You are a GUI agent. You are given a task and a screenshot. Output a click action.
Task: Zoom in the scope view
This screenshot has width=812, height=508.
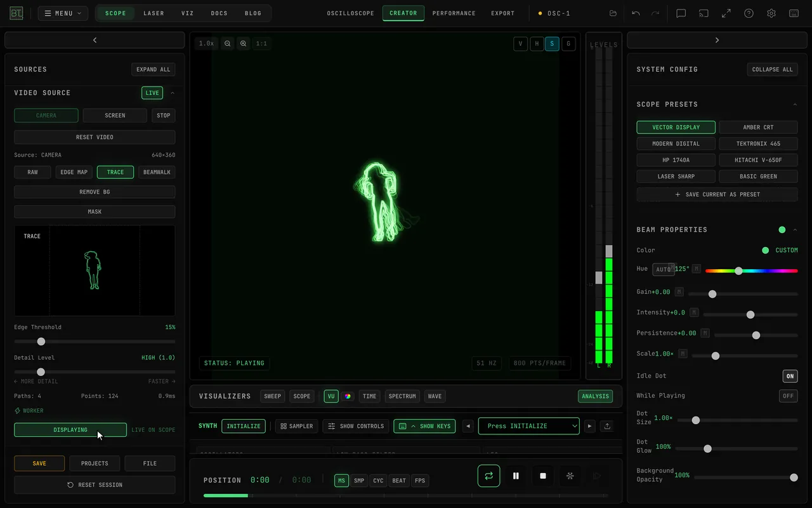pyautogui.click(x=243, y=44)
